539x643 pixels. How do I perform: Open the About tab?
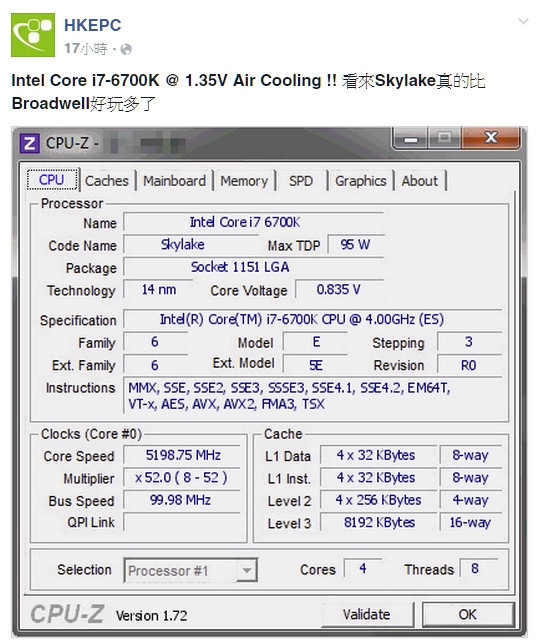(420, 181)
